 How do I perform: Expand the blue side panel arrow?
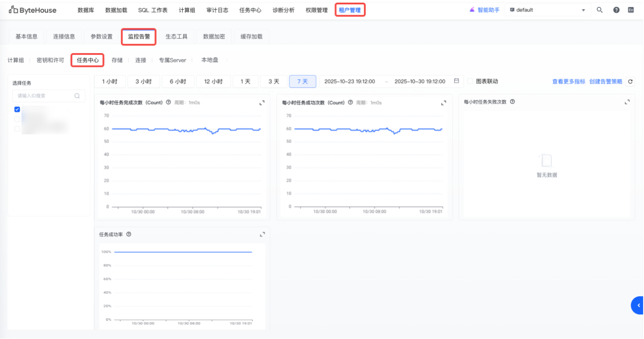tap(638, 305)
